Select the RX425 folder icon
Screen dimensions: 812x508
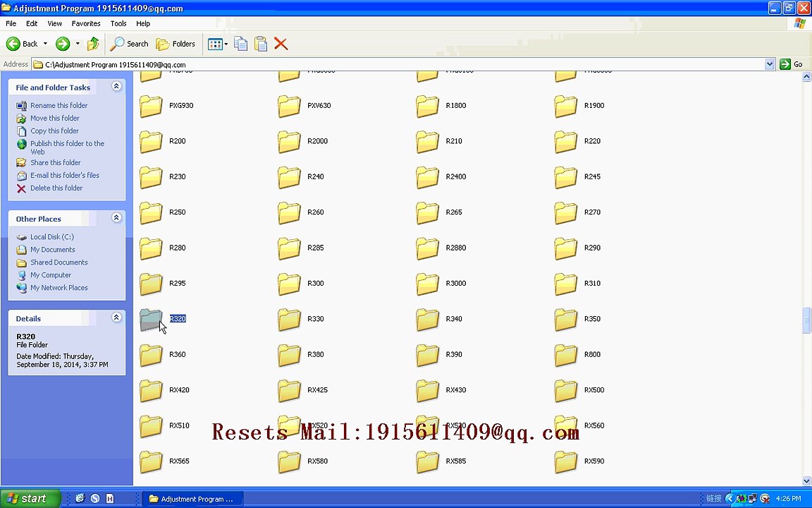[x=290, y=391]
